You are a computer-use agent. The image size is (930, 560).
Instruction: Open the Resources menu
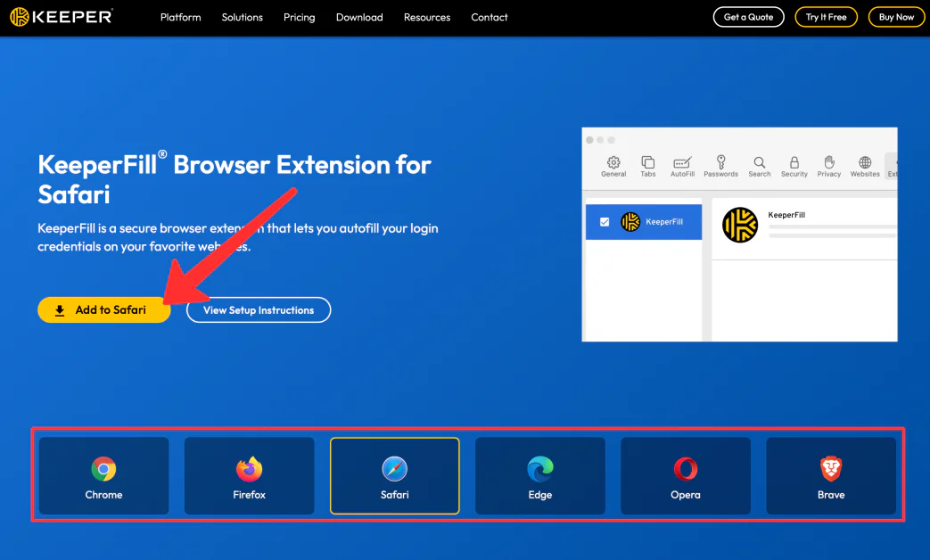tap(427, 17)
